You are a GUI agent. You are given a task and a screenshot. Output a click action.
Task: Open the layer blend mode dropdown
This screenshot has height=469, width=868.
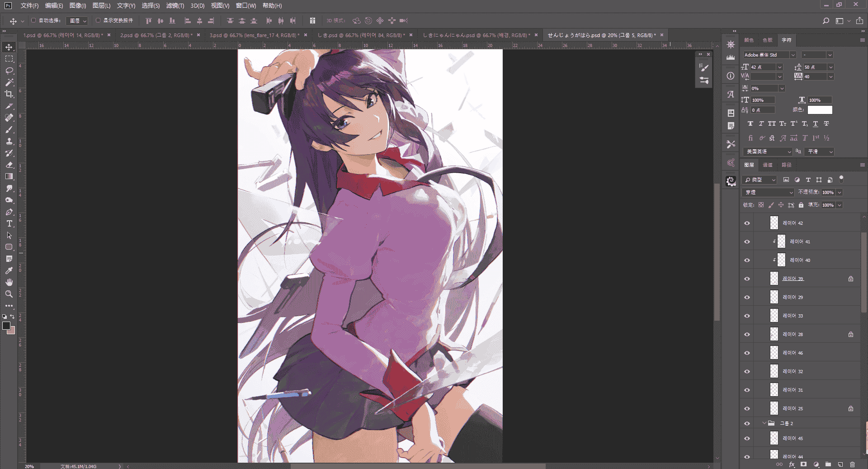click(x=768, y=192)
